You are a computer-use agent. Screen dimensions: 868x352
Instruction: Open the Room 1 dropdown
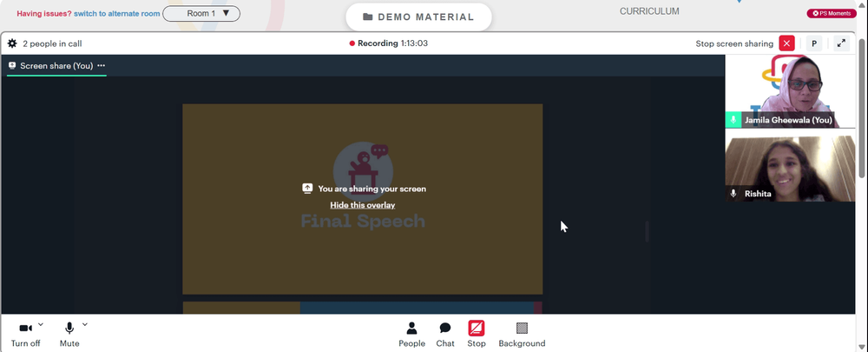click(x=201, y=13)
